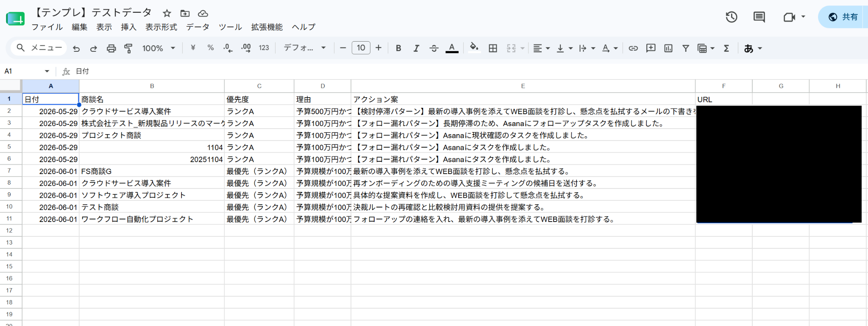Create a filter
The height and width of the screenshot is (326, 868).
(x=686, y=48)
